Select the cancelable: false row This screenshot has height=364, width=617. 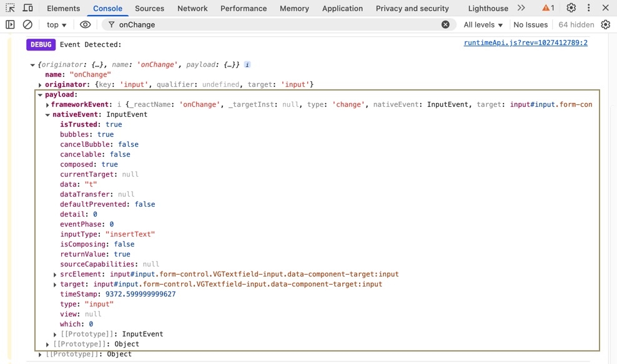(x=95, y=154)
